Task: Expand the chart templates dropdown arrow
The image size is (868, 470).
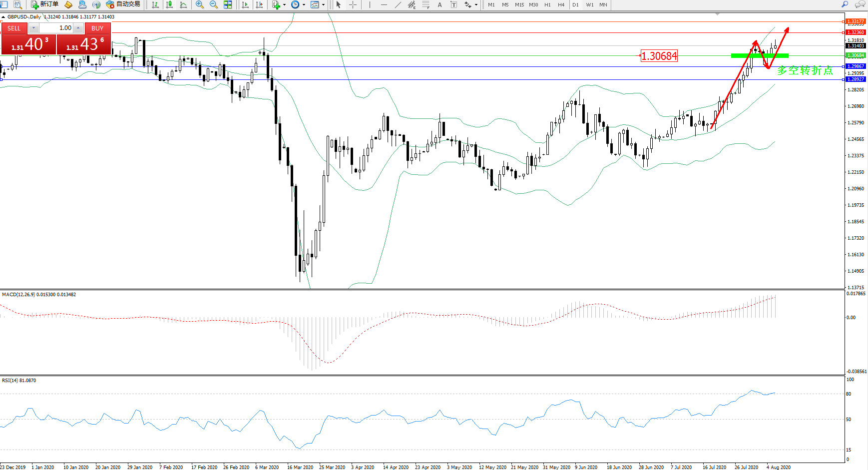Action: click(323, 4)
